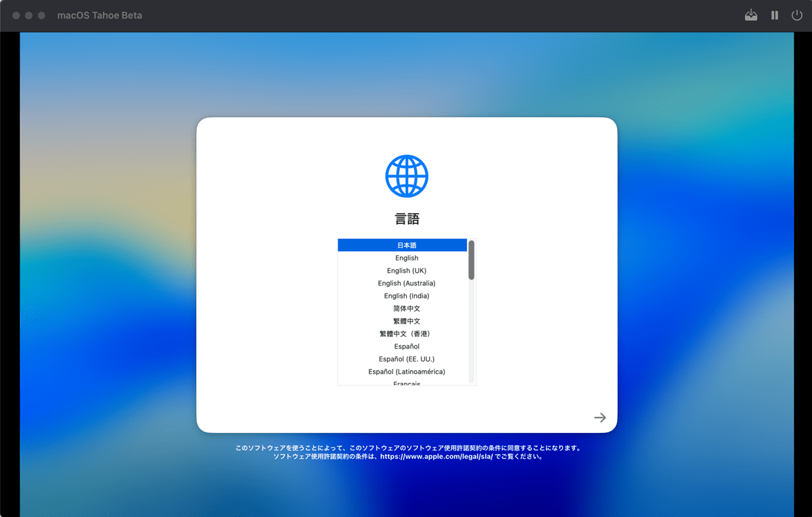Close the macOS Tahoe Beta window
Screen dimensions: 812x517
pos(16,15)
